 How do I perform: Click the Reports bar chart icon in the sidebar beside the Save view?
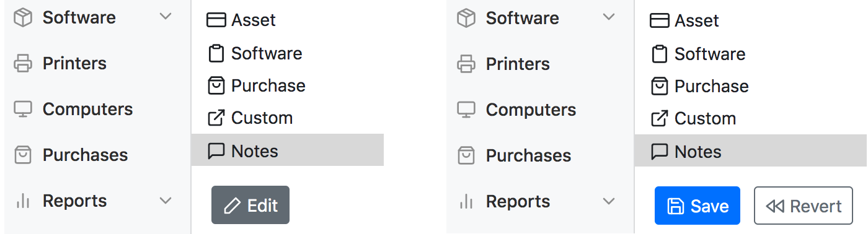click(x=466, y=201)
